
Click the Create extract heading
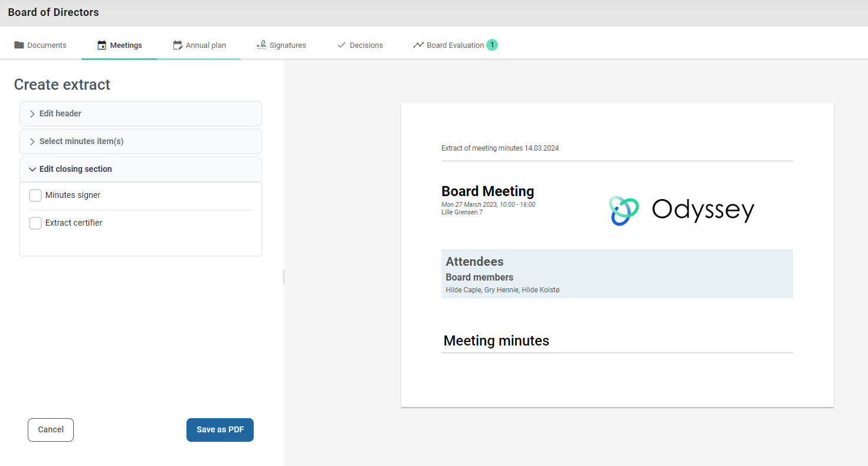(62, 84)
